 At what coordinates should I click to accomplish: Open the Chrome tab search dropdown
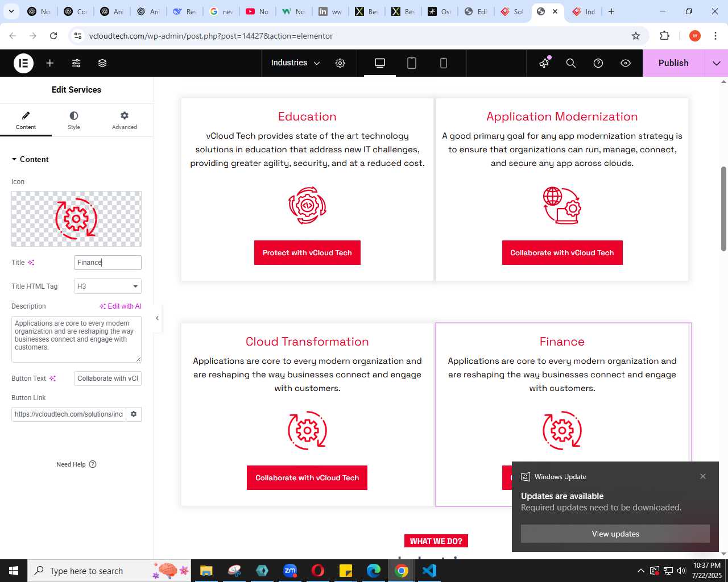[11, 11]
